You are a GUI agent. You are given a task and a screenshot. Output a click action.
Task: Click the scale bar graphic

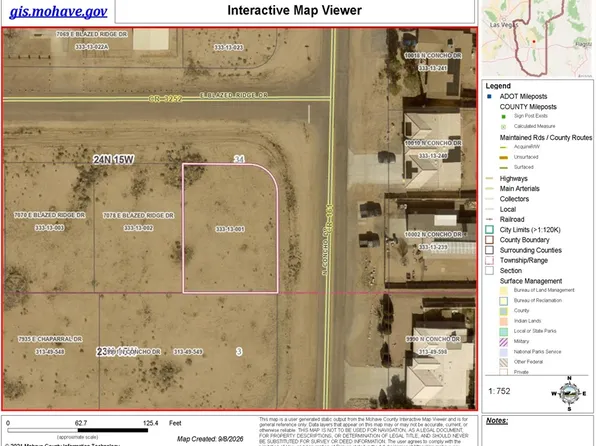click(x=78, y=430)
